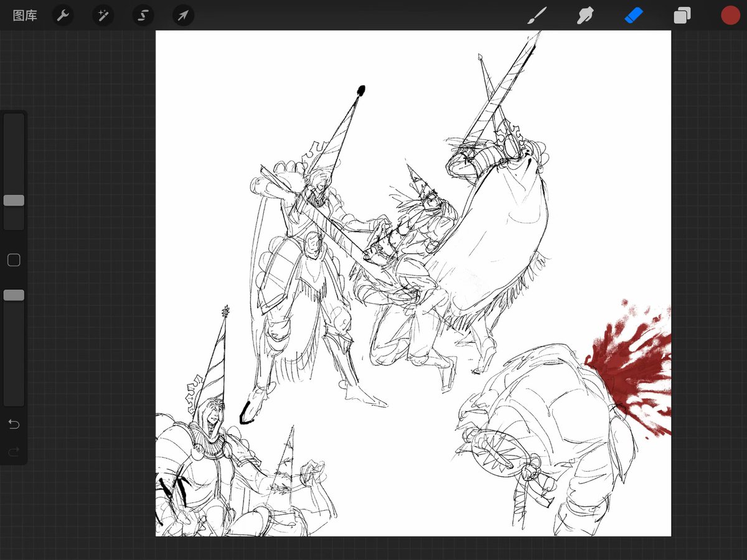Undo the last stroke

[14, 424]
